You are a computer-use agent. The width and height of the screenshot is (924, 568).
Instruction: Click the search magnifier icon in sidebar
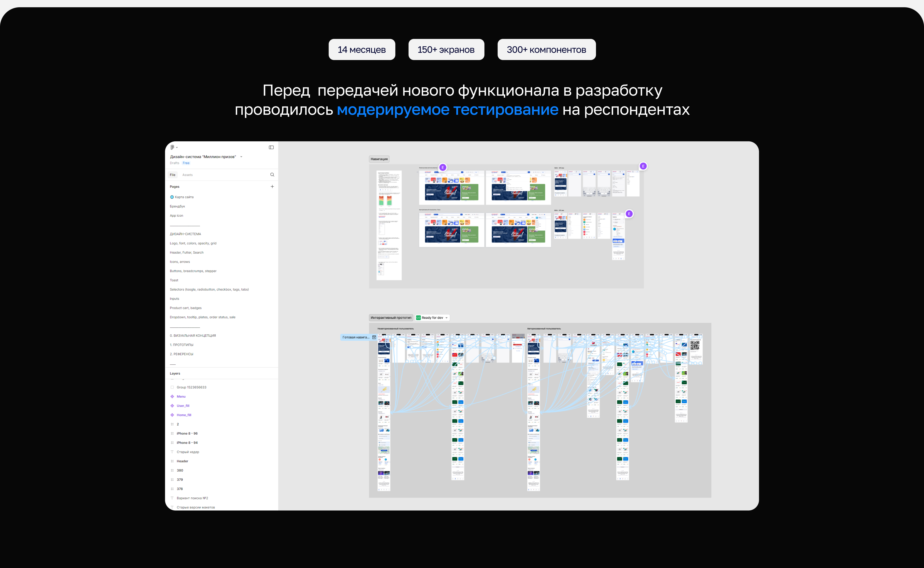272,175
